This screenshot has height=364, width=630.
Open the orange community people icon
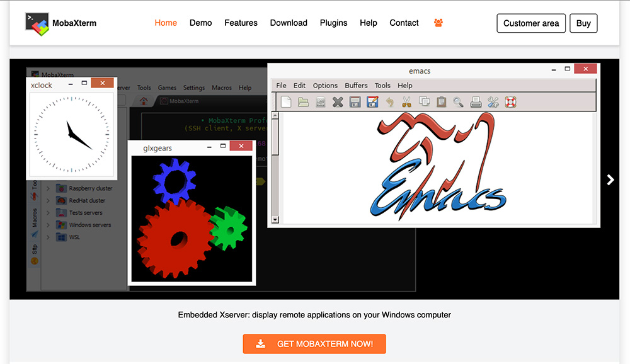[438, 23]
